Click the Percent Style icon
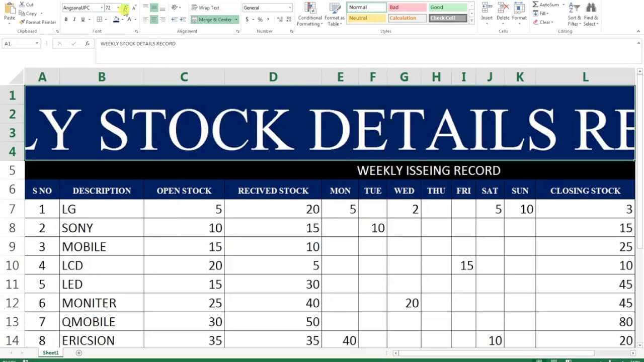Screen dimensions: 644x362 click(260, 20)
